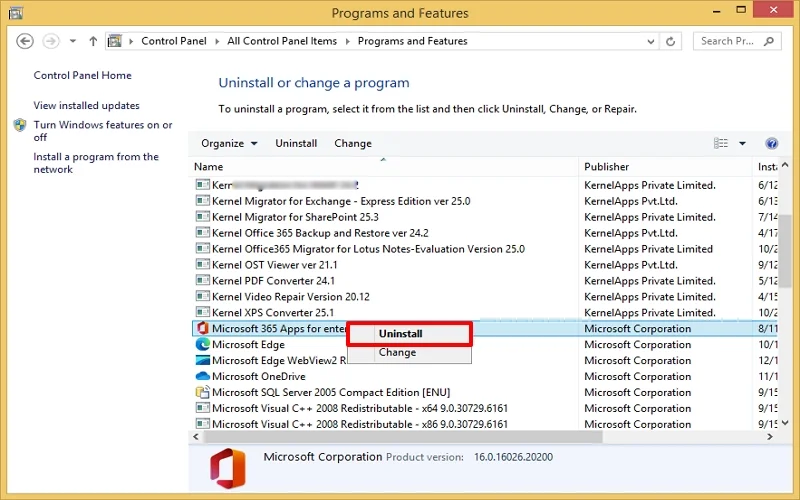Sort by the Publisher column header
Viewport: 800px width, 500px height.
665,167
